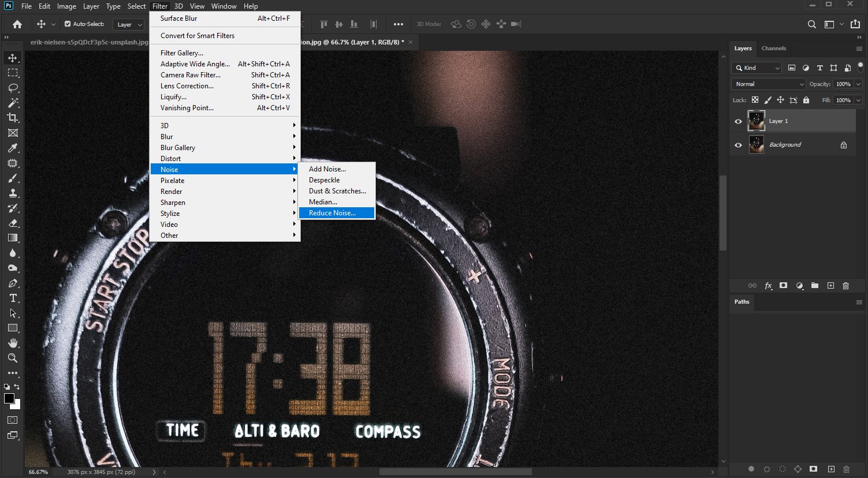The image size is (868, 478).
Task: Click Surface Blur at menu top
Action: (225, 18)
